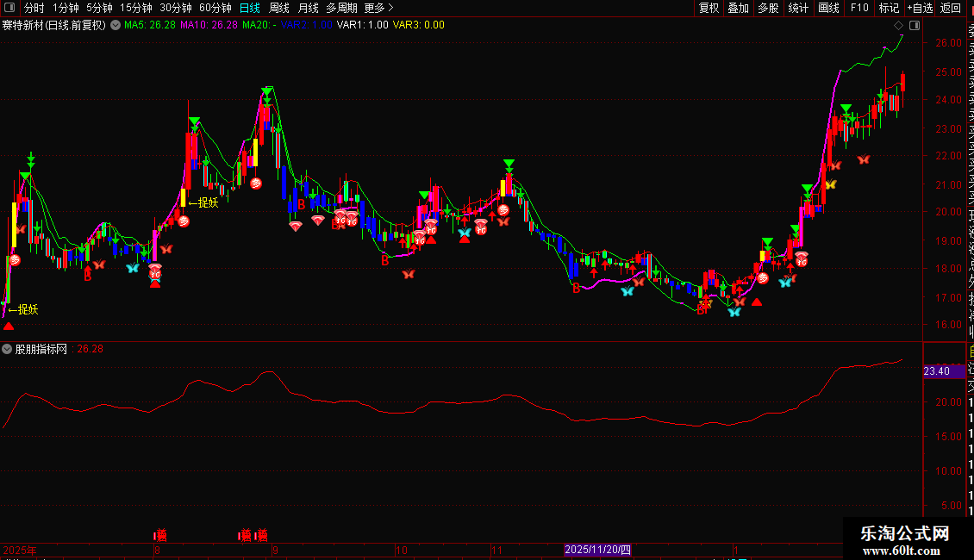Open the 画线 drawing tools
974x560 pixels.
(x=828, y=8)
